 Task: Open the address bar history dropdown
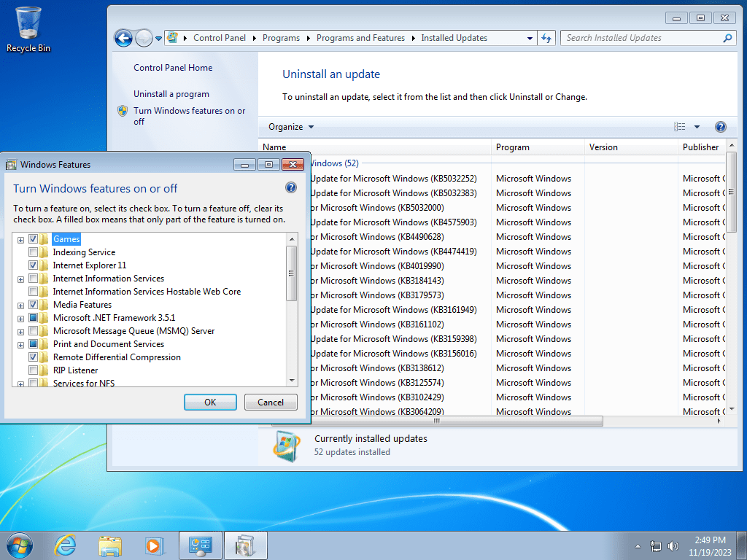coord(530,38)
